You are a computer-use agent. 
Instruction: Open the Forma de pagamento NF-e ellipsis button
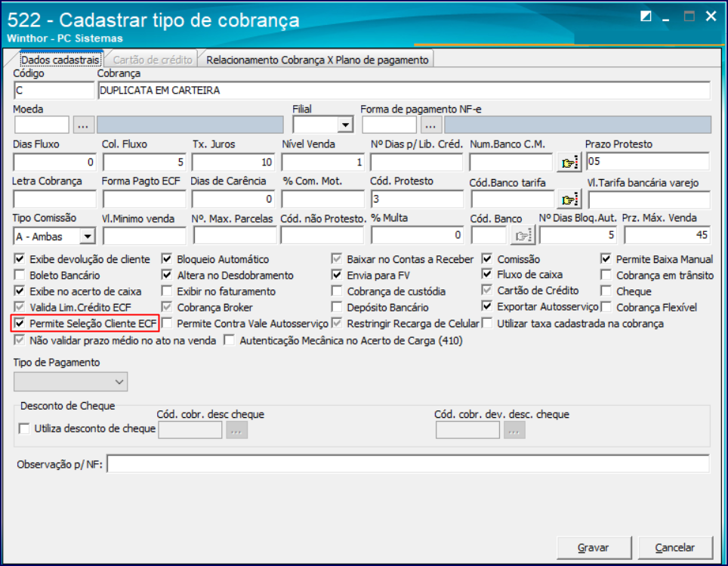(x=431, y=125)
